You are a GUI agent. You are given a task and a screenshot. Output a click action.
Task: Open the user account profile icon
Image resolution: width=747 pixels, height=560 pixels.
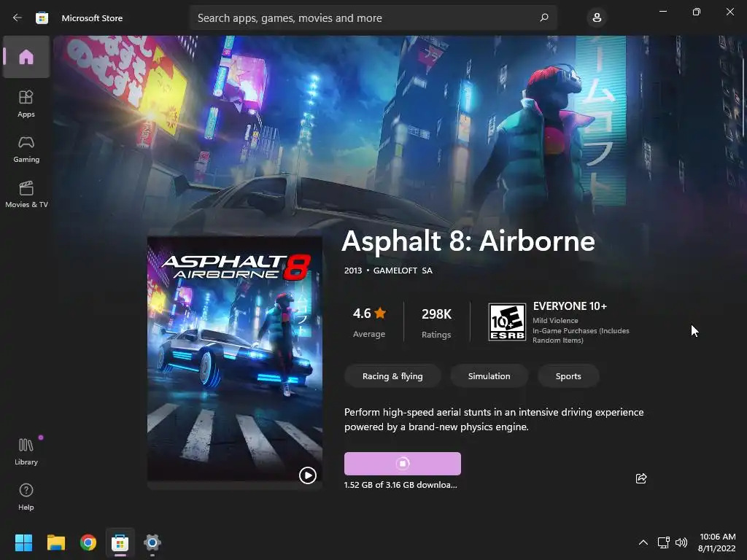[x=597, y=17]
